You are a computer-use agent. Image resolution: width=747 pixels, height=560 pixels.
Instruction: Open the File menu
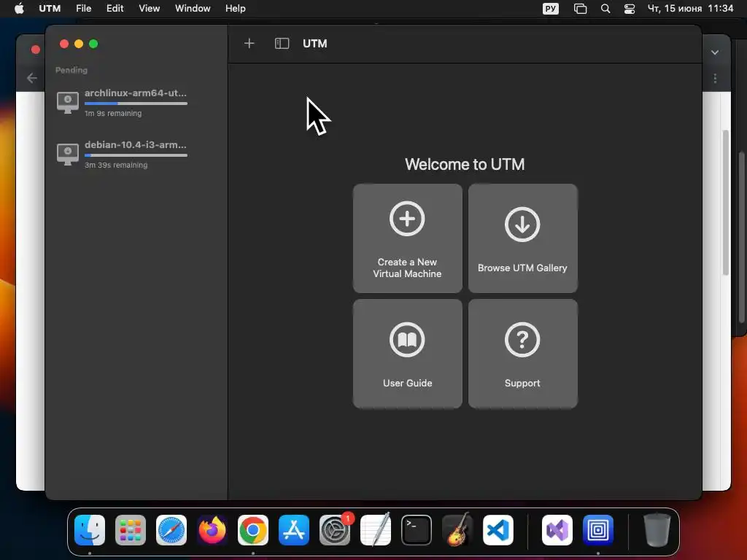click(x=83, y=9)
